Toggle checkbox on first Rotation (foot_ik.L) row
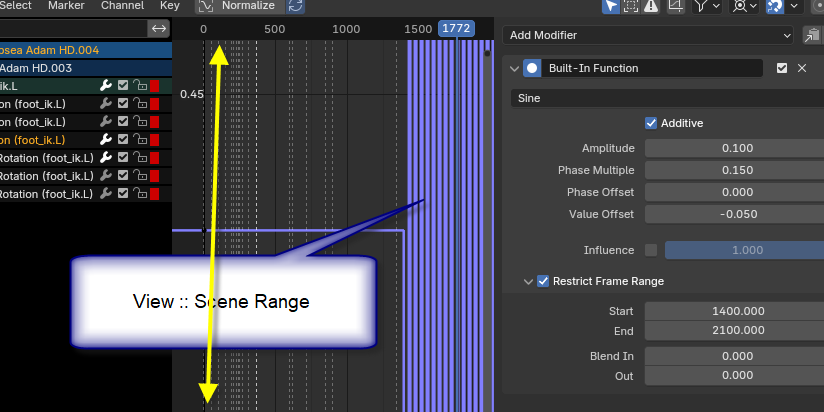This screenshot has height=412, width=824. click(123, 157)
